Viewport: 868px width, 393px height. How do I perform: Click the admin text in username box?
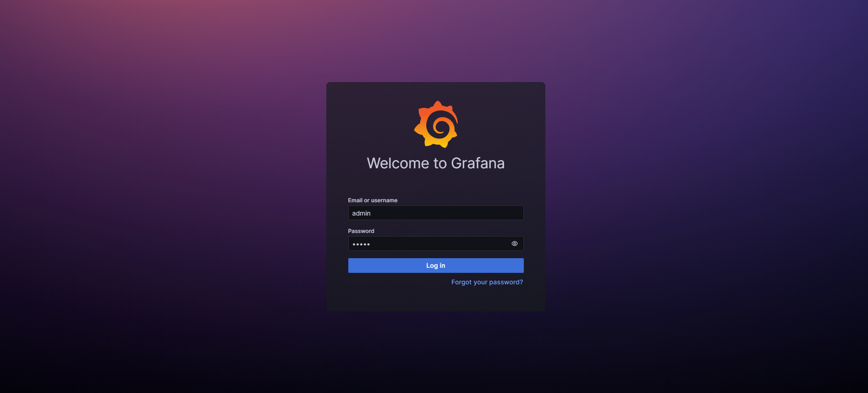361,213
